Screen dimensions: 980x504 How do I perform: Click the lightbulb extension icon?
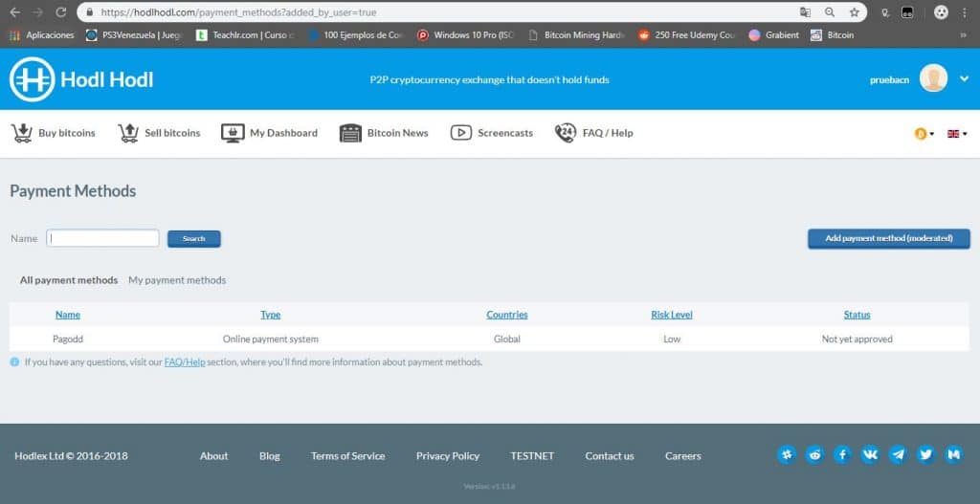(x=885, y=12)
